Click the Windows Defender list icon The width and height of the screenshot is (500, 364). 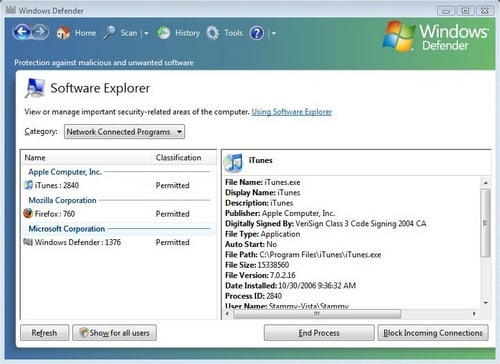(x=28, y=242)
